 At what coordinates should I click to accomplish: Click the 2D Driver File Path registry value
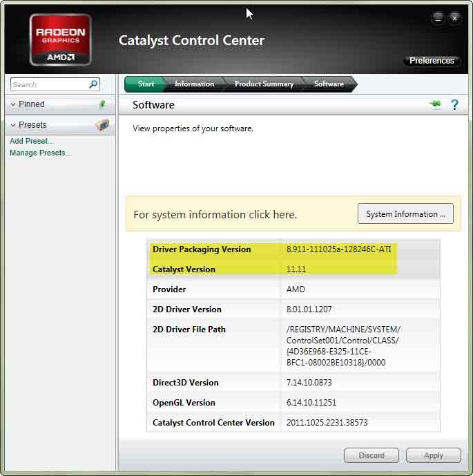(x=343, y=345)
